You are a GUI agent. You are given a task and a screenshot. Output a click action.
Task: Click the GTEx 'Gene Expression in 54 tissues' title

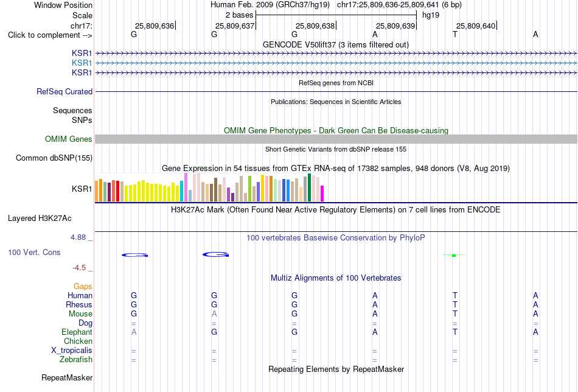coord(336,169)
